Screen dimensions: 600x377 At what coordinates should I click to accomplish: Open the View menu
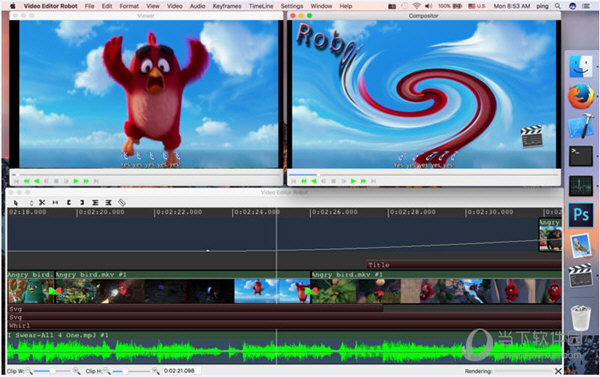pos(153,6)
